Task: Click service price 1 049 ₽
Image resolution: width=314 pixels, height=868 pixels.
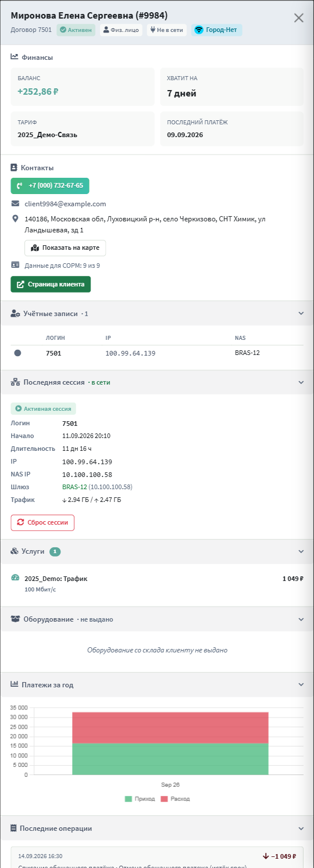Action: click(x=293, y=579)
